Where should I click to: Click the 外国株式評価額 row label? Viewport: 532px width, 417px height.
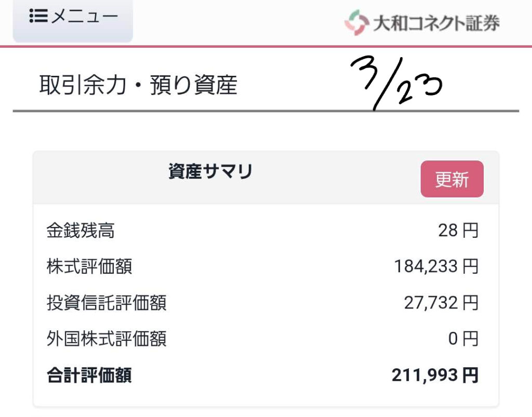click(107, 339)
